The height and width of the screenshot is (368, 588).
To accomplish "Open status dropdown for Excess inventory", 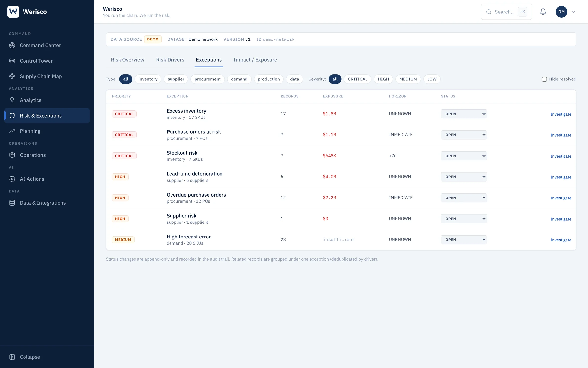I will point(464,114).
